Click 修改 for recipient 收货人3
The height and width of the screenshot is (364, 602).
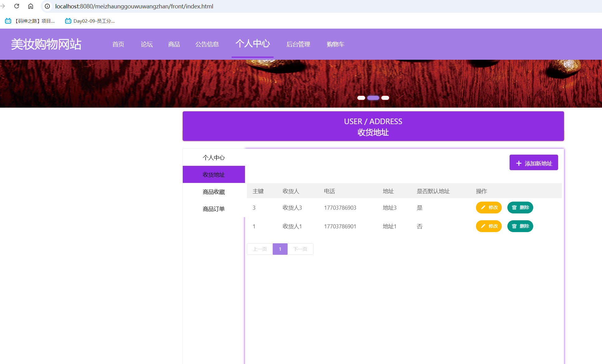click(489, 208)
